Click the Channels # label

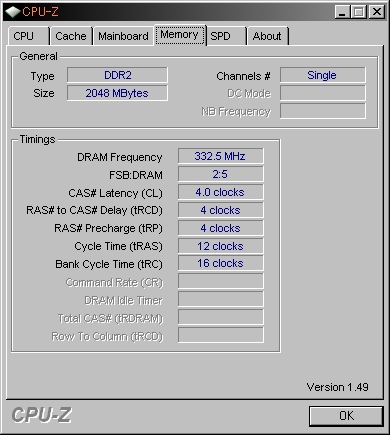pos(243,76)
